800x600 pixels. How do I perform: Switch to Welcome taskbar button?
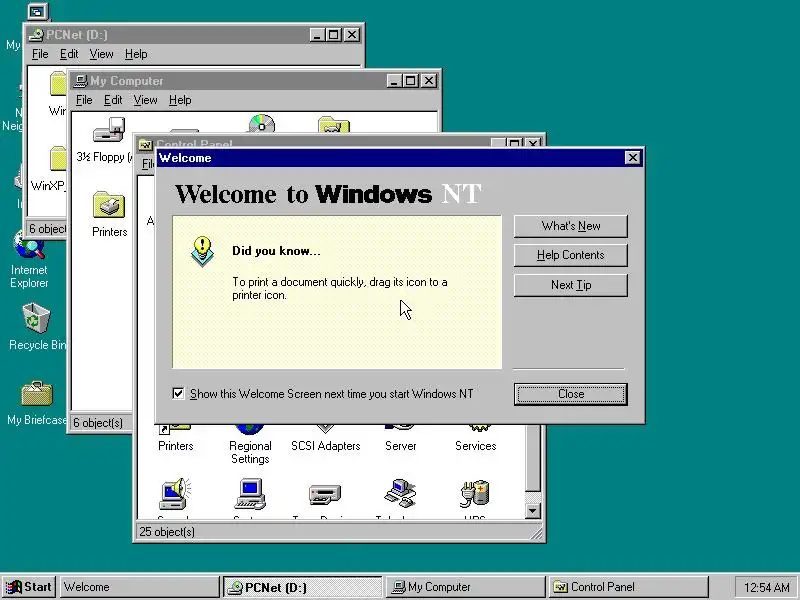tap(139, 587)
